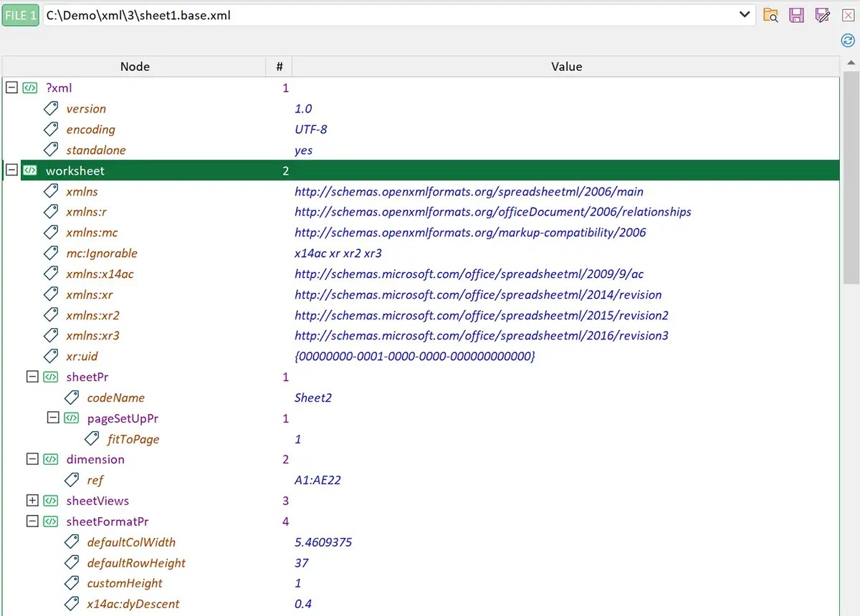Click the defaultColWidth tag icon
Image resolution: width=860 pixels, height=616 pixels.
(x=71, y=542)
